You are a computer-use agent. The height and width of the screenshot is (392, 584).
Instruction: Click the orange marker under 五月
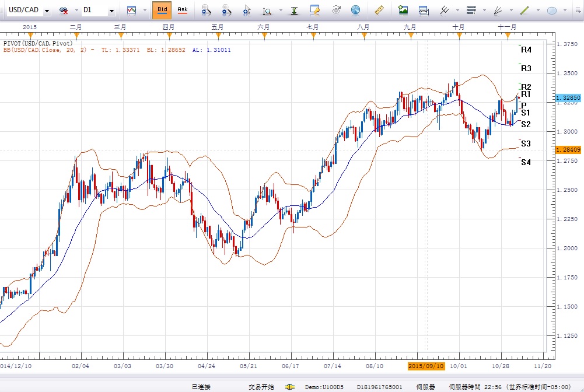pos(218,36)
